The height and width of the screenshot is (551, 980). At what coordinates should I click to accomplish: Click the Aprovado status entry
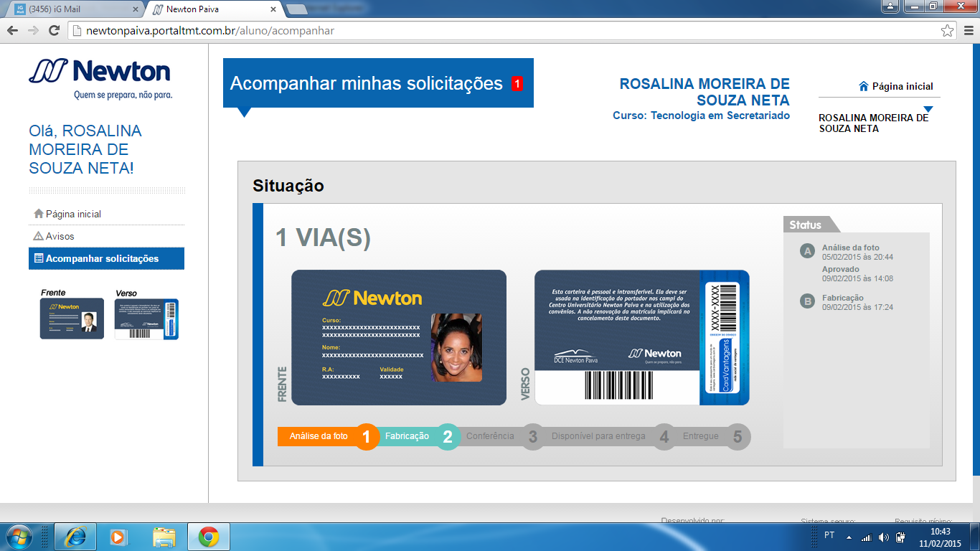pos(841,269)
